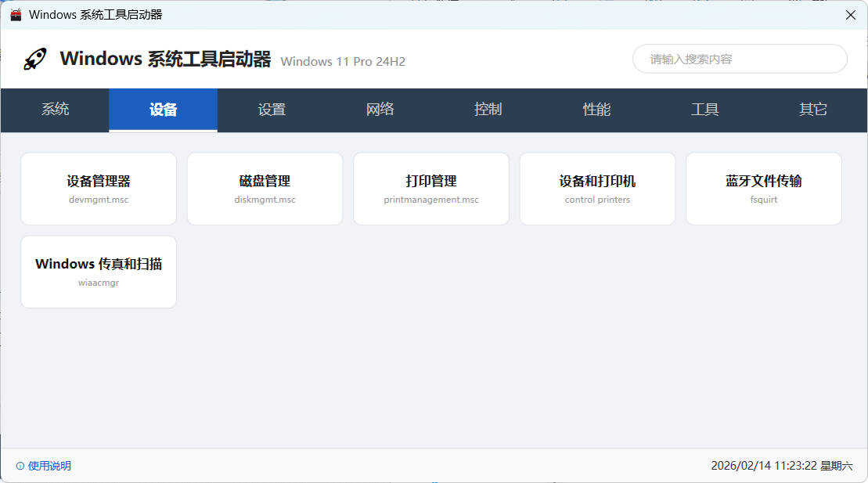Screen dimensions: 868x483
Task: Click inside the 请输入搜索内容 search box
Action: pos(739,59)
